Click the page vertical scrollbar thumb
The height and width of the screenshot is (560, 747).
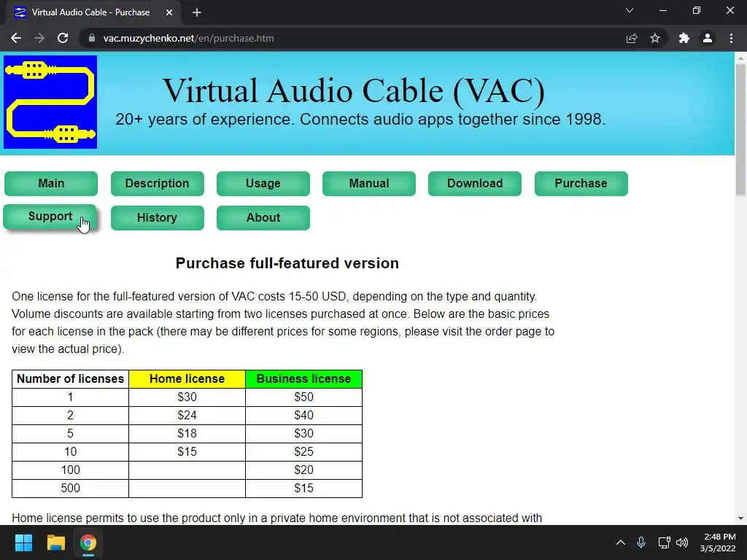pyautogui.click(x=740, y=130)
